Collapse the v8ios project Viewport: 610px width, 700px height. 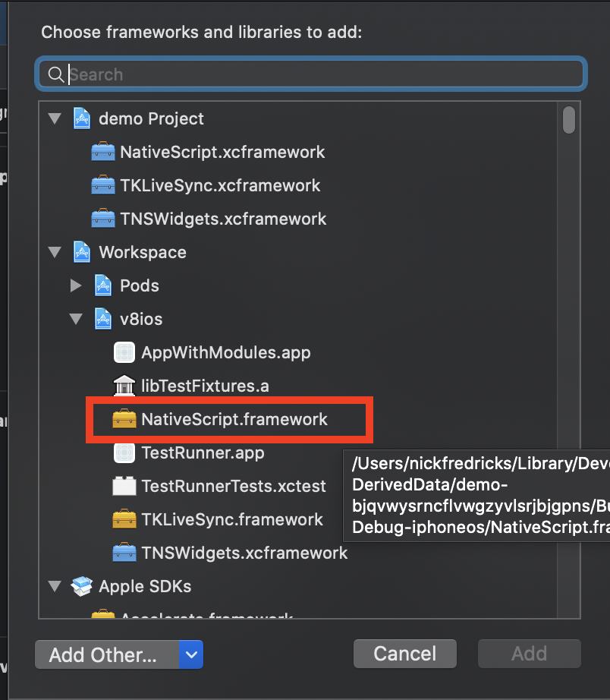click(77, 319)
